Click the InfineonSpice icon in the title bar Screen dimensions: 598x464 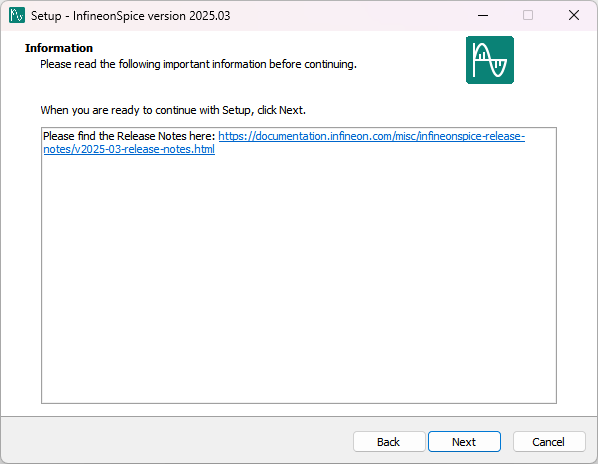17,15
